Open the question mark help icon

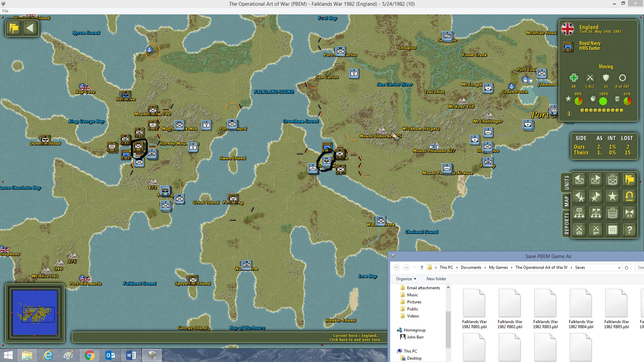(x=629, y=230)
